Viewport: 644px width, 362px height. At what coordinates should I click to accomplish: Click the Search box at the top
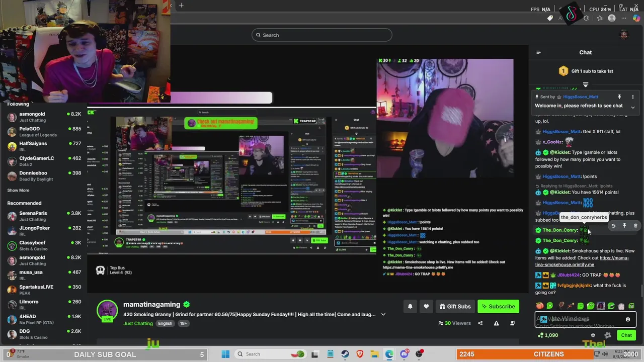coord(322,35)
